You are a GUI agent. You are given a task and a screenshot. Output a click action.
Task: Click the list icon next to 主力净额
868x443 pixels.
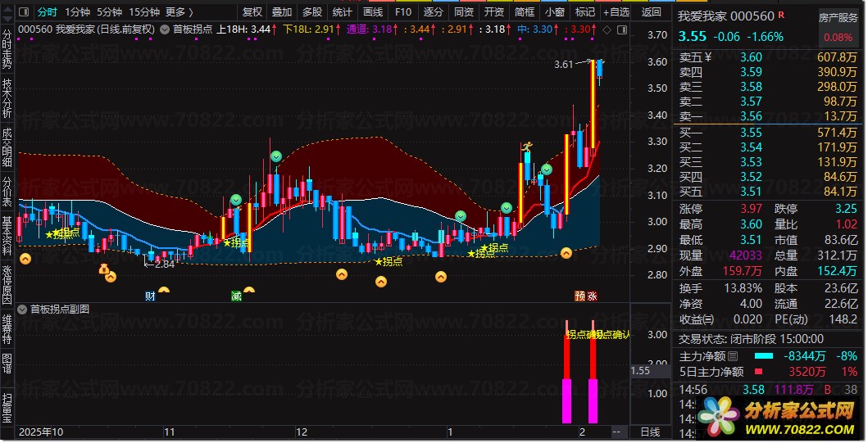point(733,356)
